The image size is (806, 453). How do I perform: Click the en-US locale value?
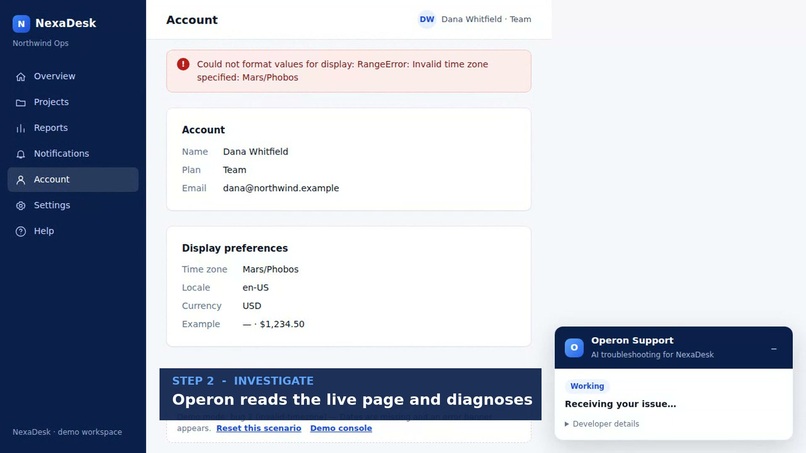tap(255, 287)
